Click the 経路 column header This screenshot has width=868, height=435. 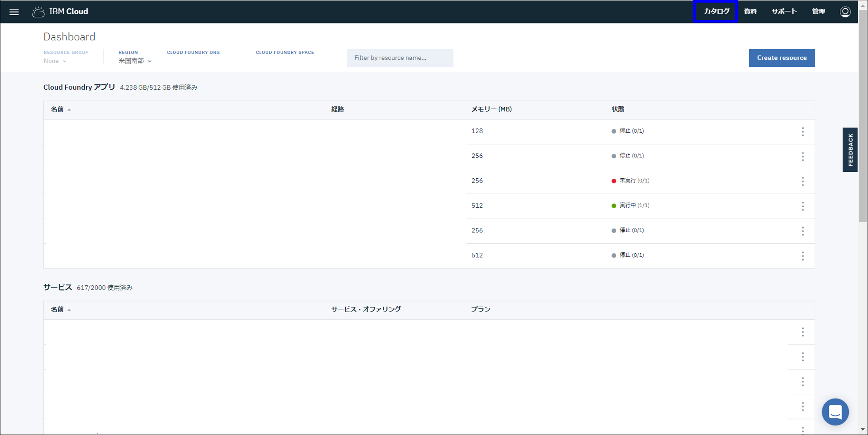(337, 109)
